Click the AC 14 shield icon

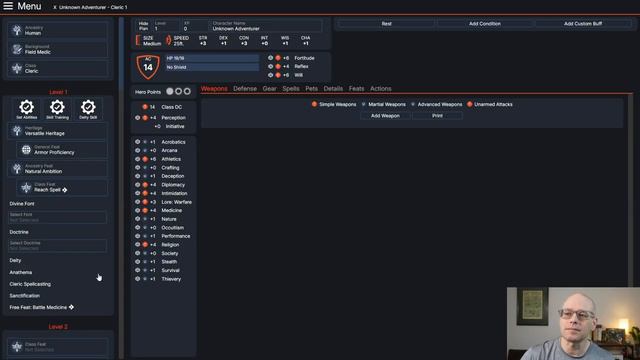click(x=148, y=67)
